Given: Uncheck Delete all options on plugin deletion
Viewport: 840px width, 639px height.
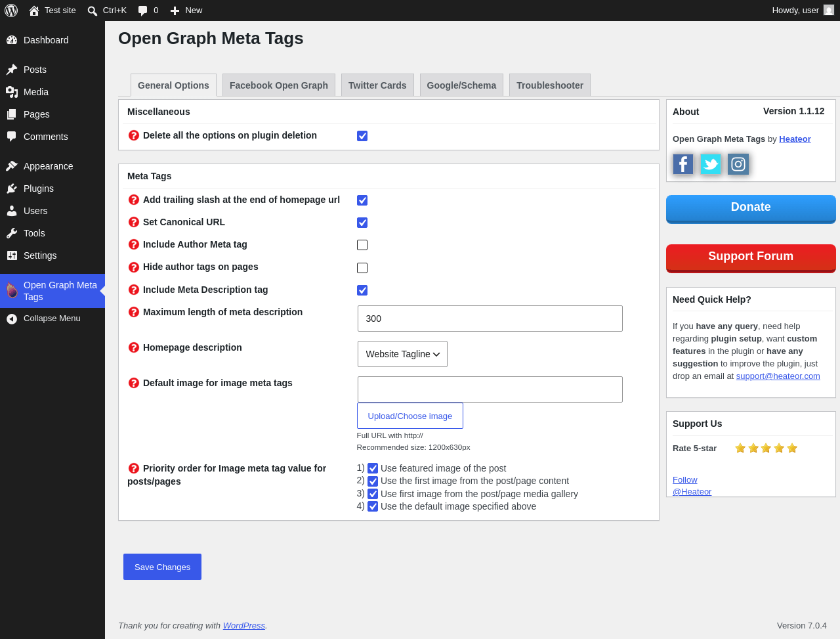Looking at the screenshot, I should point(362,136).
